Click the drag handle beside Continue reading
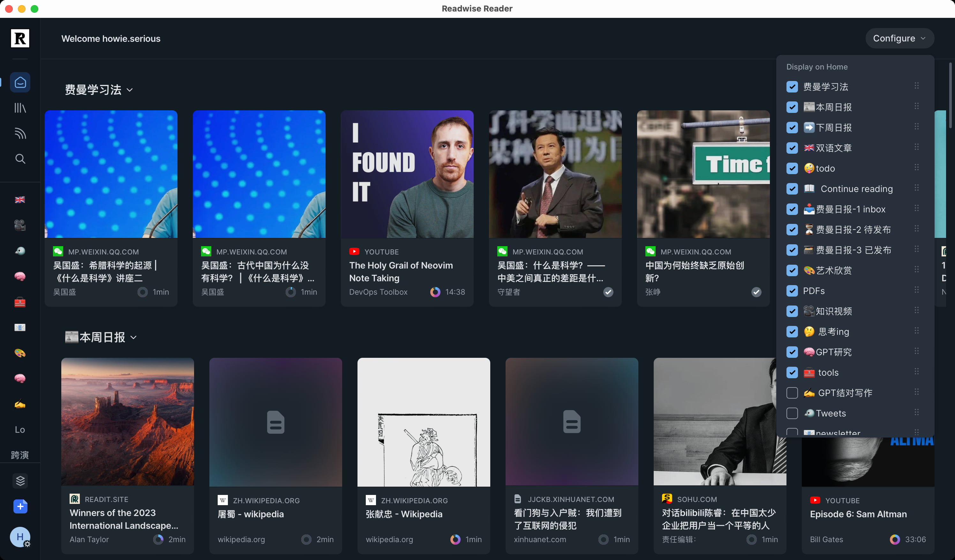The height and width of the screenshot is (560, 955). pos(916,188)
